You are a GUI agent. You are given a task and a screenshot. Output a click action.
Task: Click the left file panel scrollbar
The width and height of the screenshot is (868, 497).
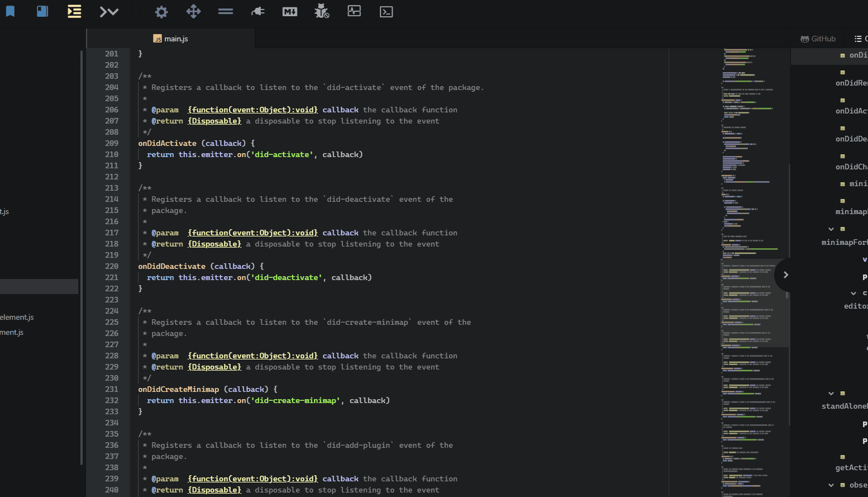pyautogui.click(x=82, y=257)
